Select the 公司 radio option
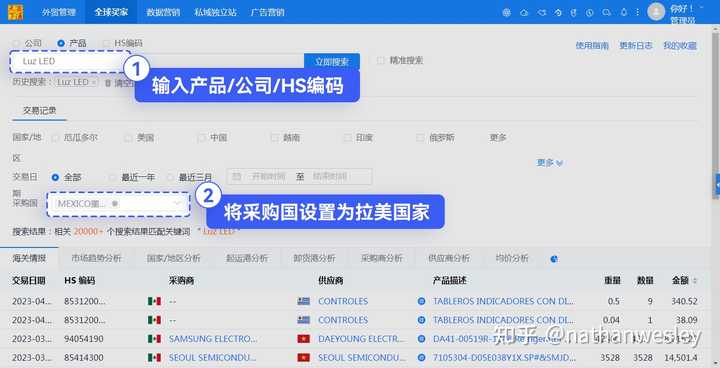 [17, 43]
